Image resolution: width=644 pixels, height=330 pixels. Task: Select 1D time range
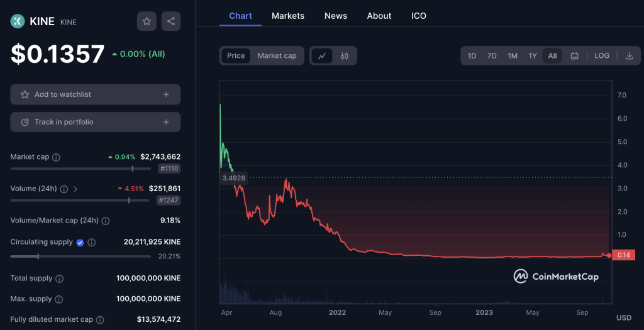472,56
